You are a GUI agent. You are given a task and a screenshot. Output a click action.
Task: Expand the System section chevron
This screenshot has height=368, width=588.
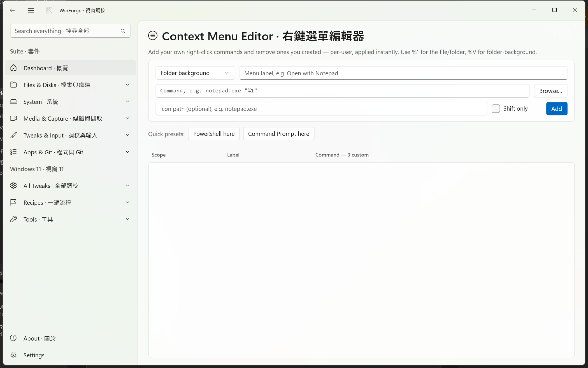pos(127,101)
